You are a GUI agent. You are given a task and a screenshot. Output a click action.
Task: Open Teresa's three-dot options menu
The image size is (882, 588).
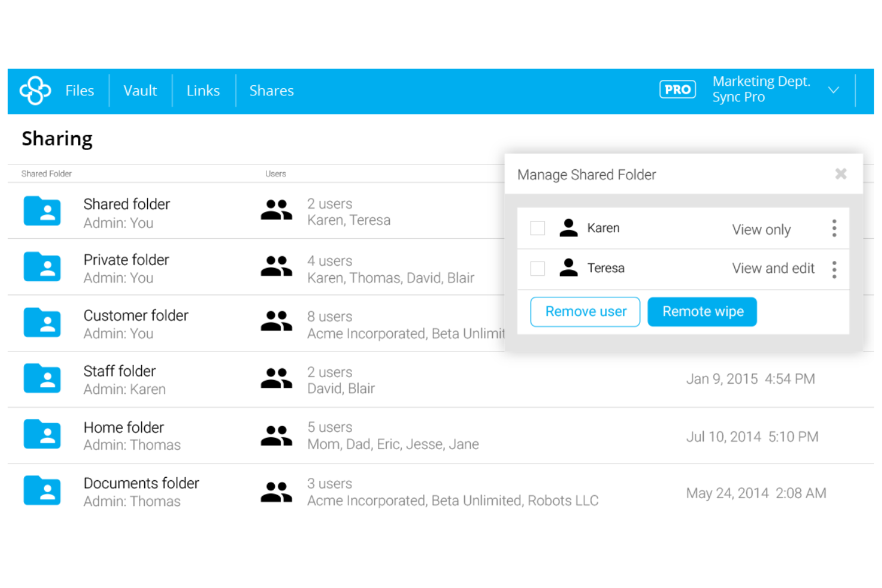(x=834, y=269)
